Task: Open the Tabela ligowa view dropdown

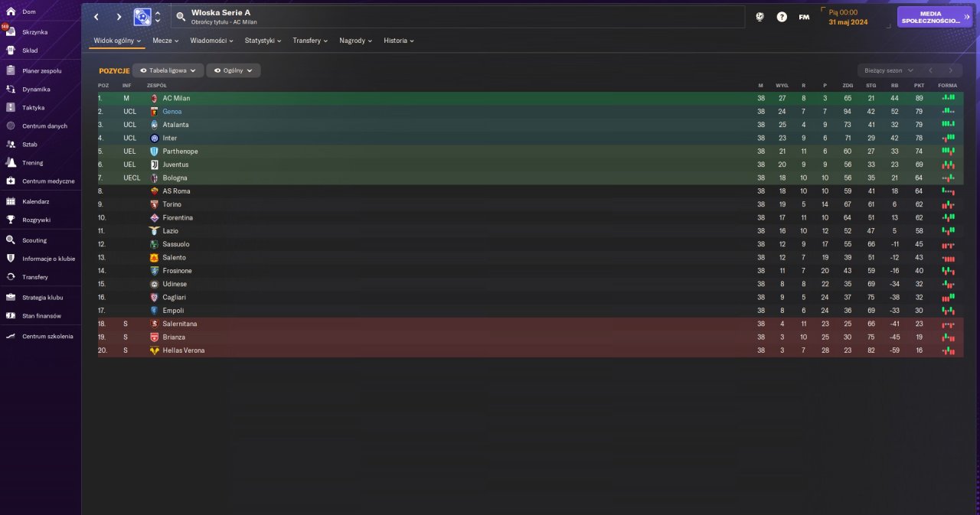Action: pos(168,70)
